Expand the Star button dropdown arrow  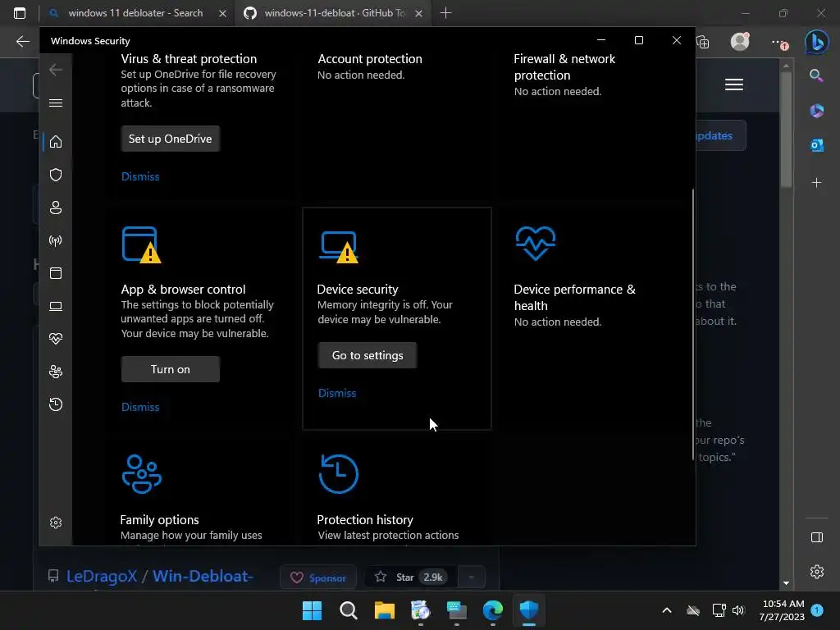pyautogui.click(x=472, y=577)
